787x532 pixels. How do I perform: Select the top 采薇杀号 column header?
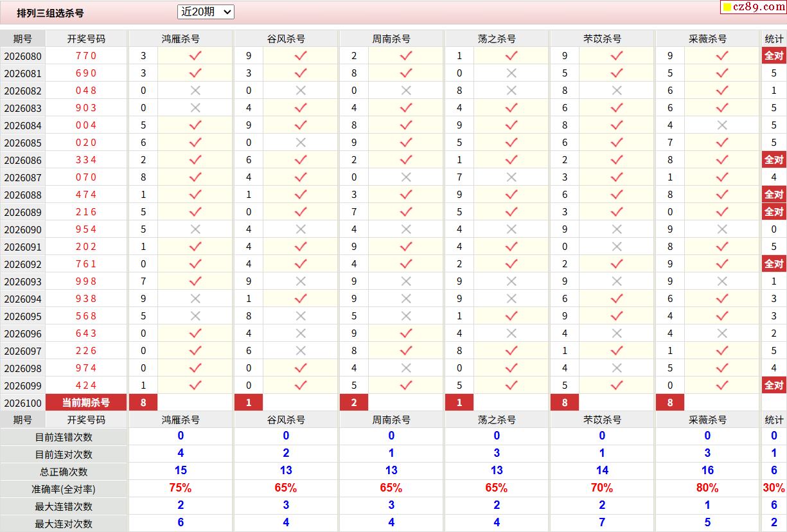pyautogui.click(x=707, y=39)
